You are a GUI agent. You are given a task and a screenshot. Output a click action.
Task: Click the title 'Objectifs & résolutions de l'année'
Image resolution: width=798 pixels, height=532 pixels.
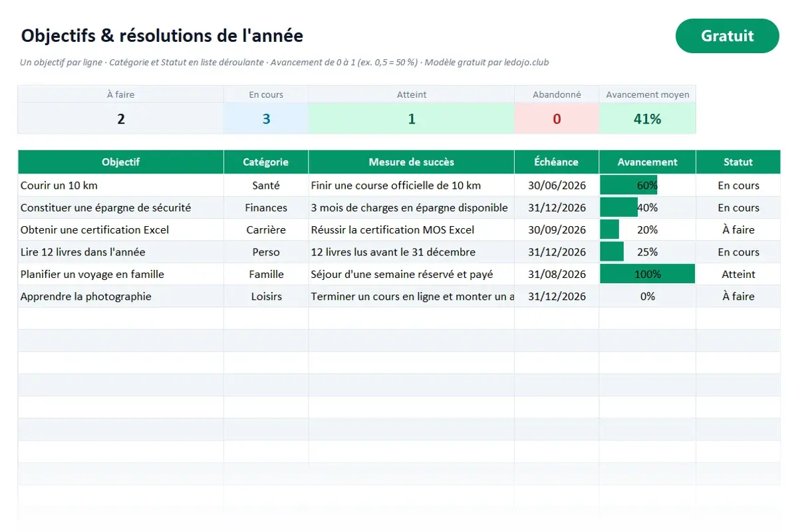162,35
